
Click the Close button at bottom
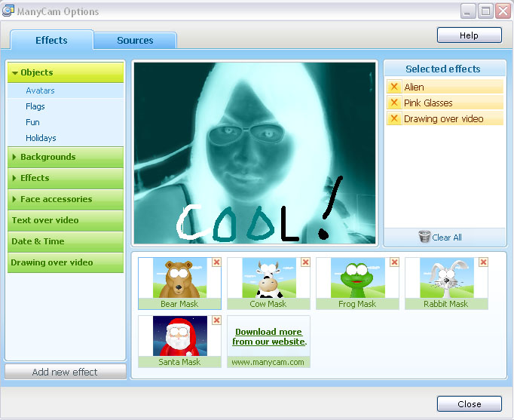coord(469,404)
